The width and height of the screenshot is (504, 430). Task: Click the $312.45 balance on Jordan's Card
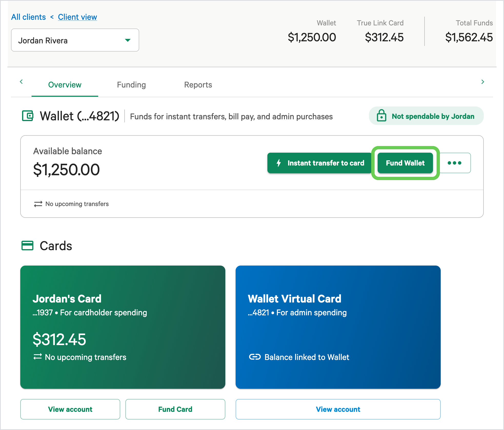coord(59,339)
